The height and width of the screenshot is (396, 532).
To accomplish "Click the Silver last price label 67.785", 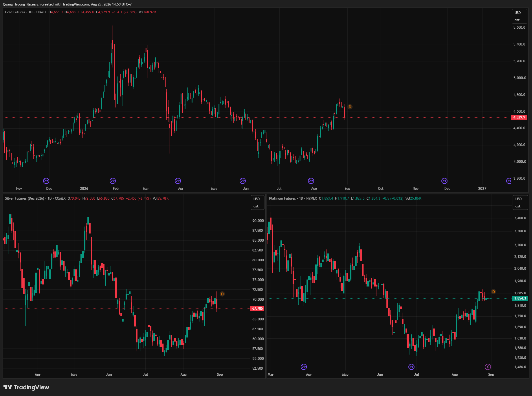I will click(x=257, y=309).
